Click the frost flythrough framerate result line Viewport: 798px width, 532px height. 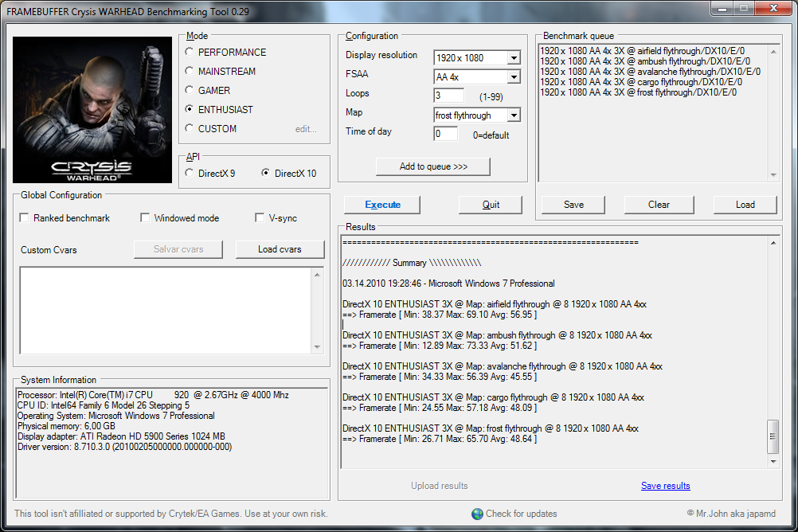click(x=440, y=439)
